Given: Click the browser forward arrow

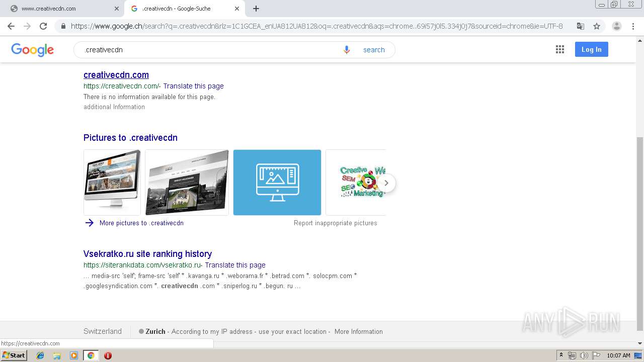Looking at the screenshot, I should (x=27, y=26).
